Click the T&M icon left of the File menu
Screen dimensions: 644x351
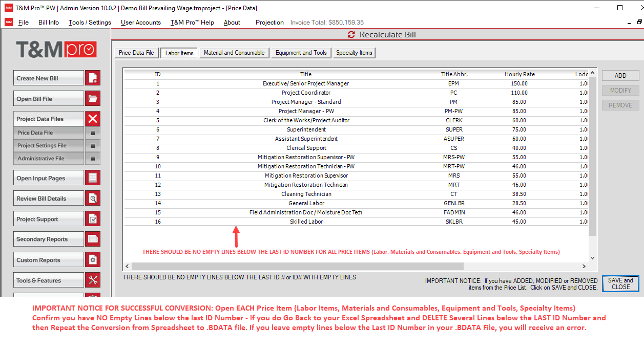[8, 22]
